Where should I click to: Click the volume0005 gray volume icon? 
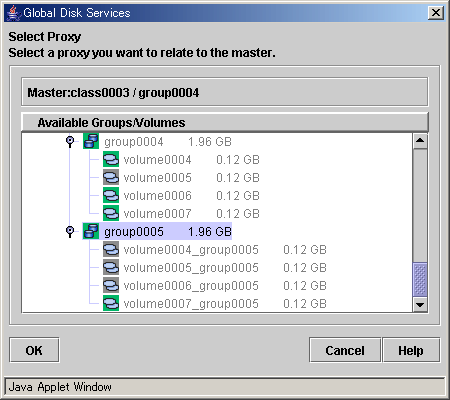(x=111, y=177)
